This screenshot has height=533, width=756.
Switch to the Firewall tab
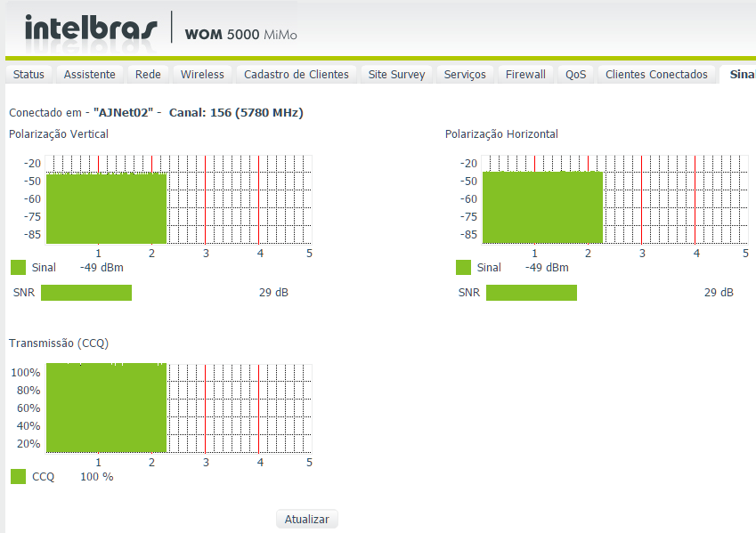click(525, 75)
